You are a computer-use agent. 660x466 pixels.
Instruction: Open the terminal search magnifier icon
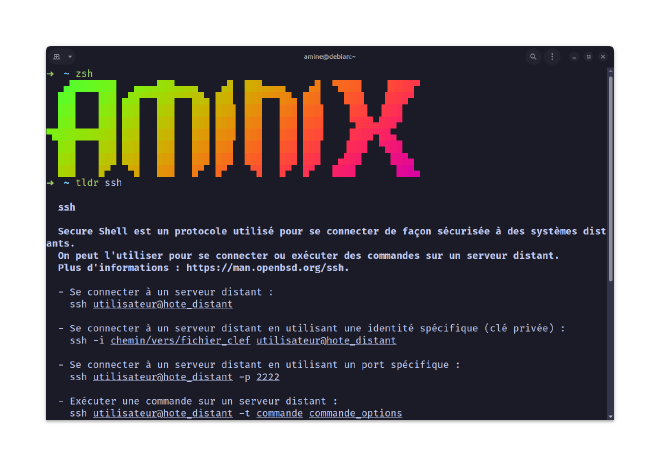(x=533, y=56)
